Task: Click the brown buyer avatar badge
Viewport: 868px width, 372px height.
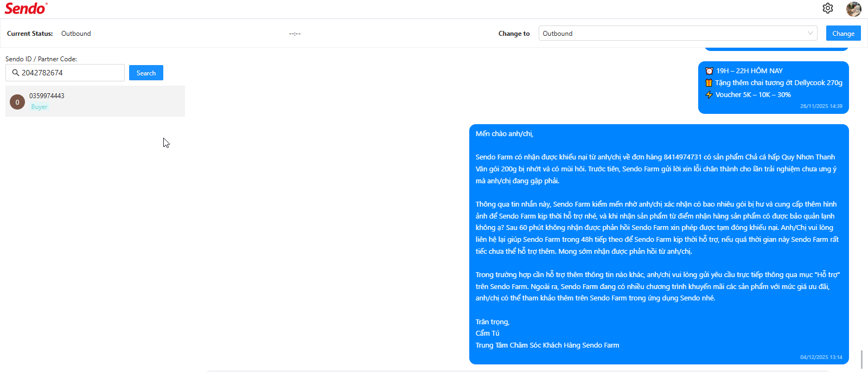Action: point(17,102)
